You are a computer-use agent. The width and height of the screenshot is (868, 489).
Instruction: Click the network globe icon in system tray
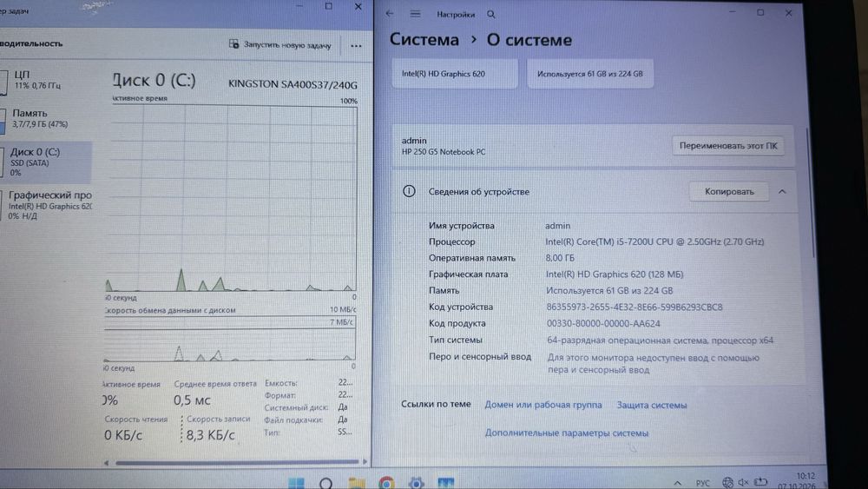point(727,482)
